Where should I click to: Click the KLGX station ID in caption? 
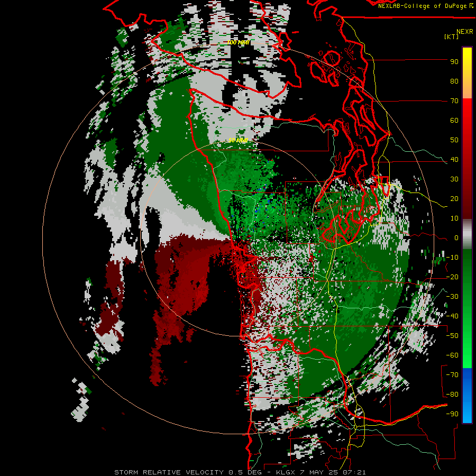click(287, 472)
